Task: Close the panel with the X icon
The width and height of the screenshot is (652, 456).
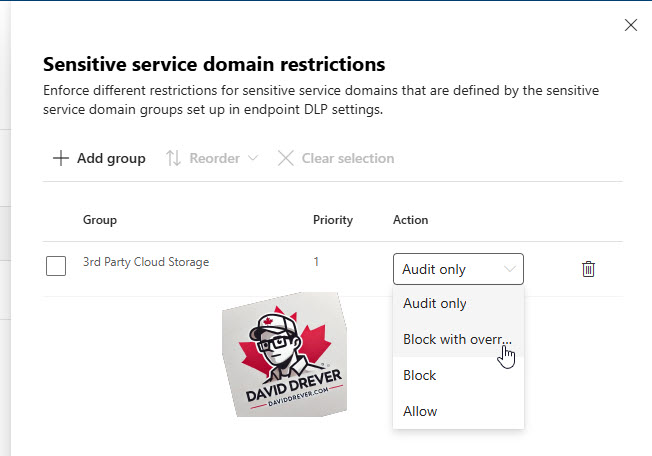Action: pos(631,25)
